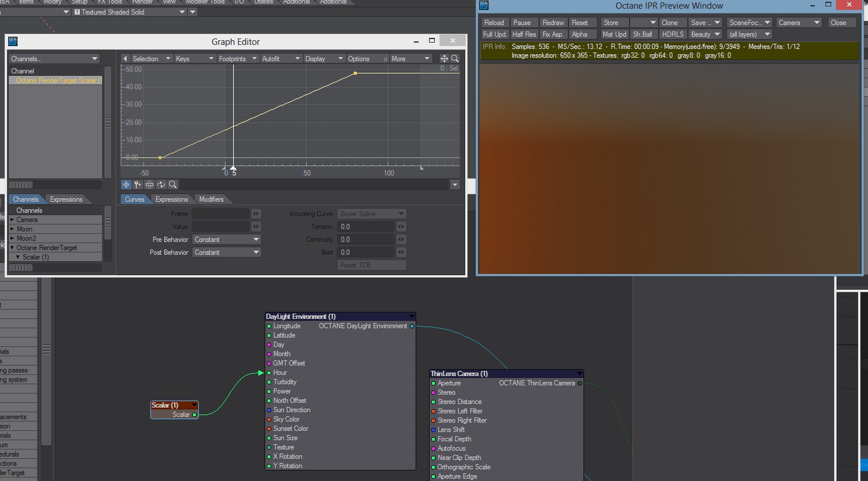Expand the Camera channel group
This screenshot has width=868, height=481.
12,220
